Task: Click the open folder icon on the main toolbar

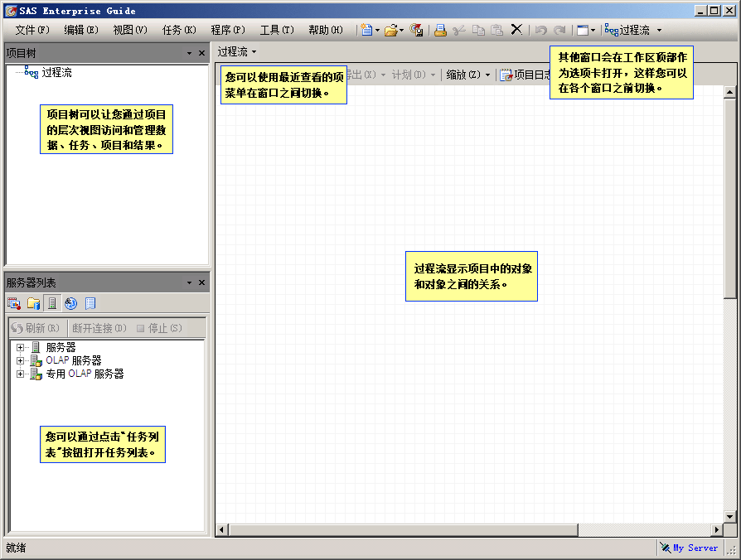Action: 389,29
